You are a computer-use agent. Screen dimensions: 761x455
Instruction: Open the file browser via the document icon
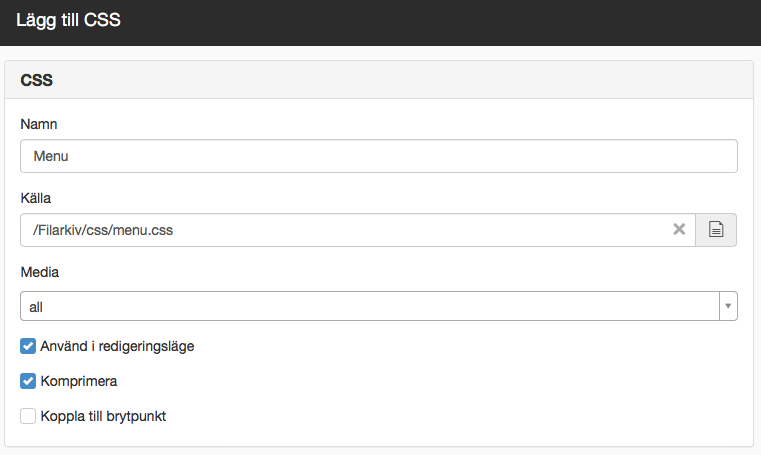(x=716, y=229)
